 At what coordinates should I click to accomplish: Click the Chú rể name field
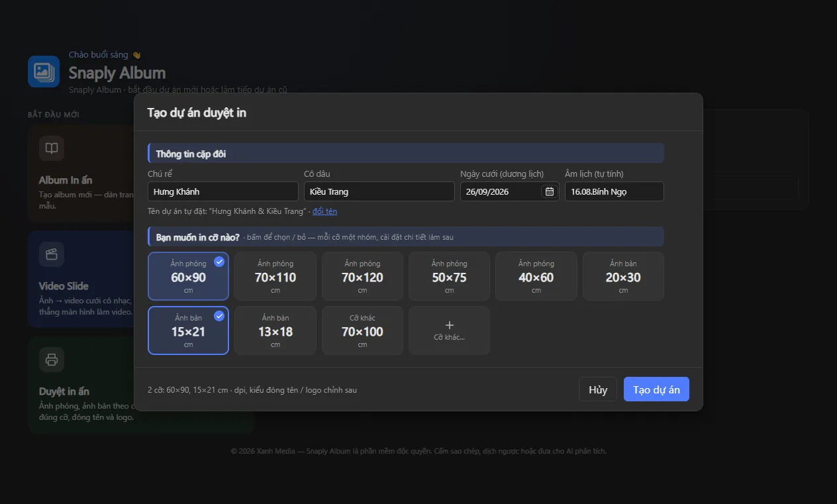pyautogui.click(x=223, y=191)
